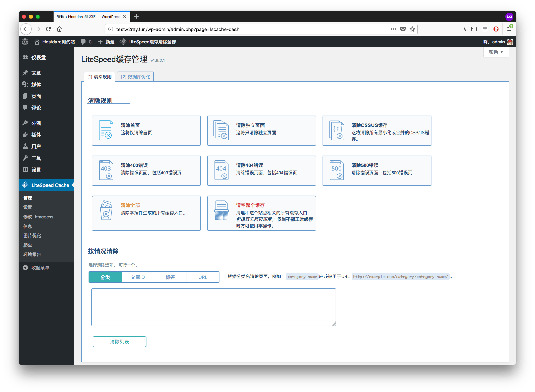
Task: Choose the 标签 purge option
Action: [x=170, y=277]
